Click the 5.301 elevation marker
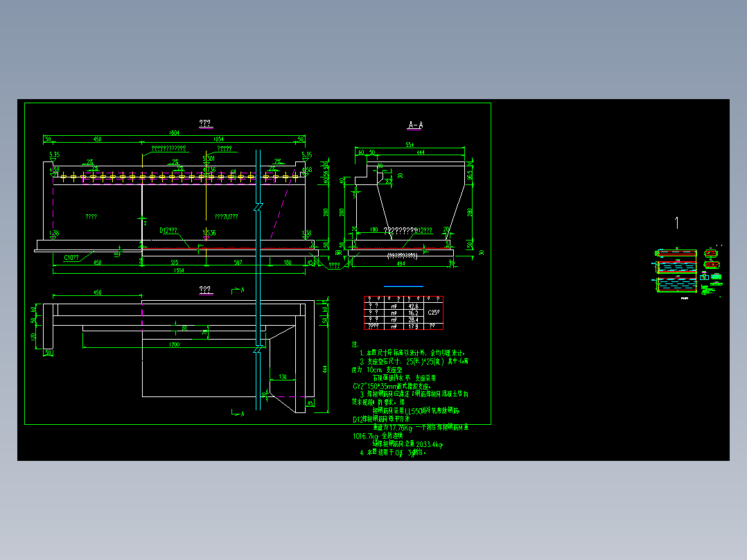The height and width of the screenshot is (560, 747). 209,159
